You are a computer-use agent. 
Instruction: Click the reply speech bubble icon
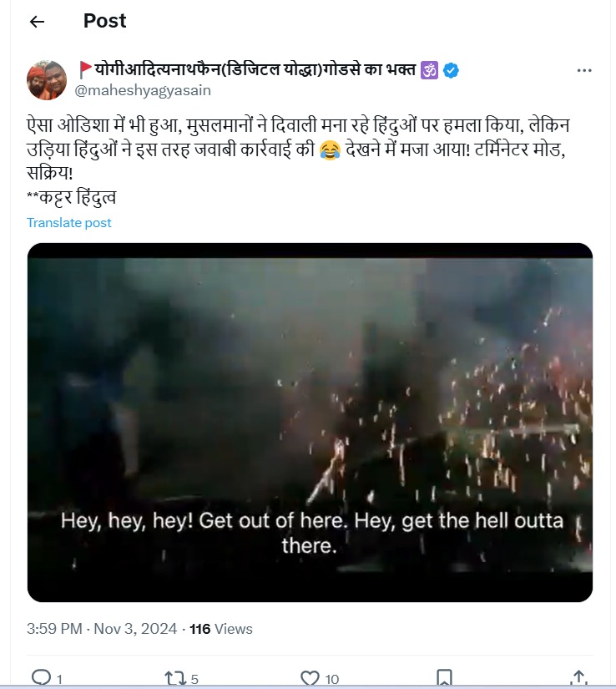pos(40,676)
